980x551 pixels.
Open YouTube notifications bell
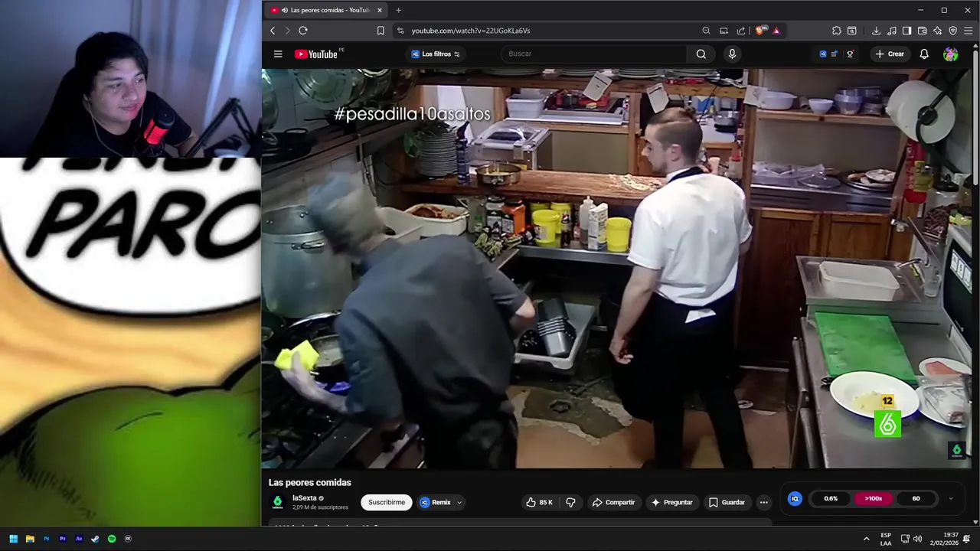[924, 54]
